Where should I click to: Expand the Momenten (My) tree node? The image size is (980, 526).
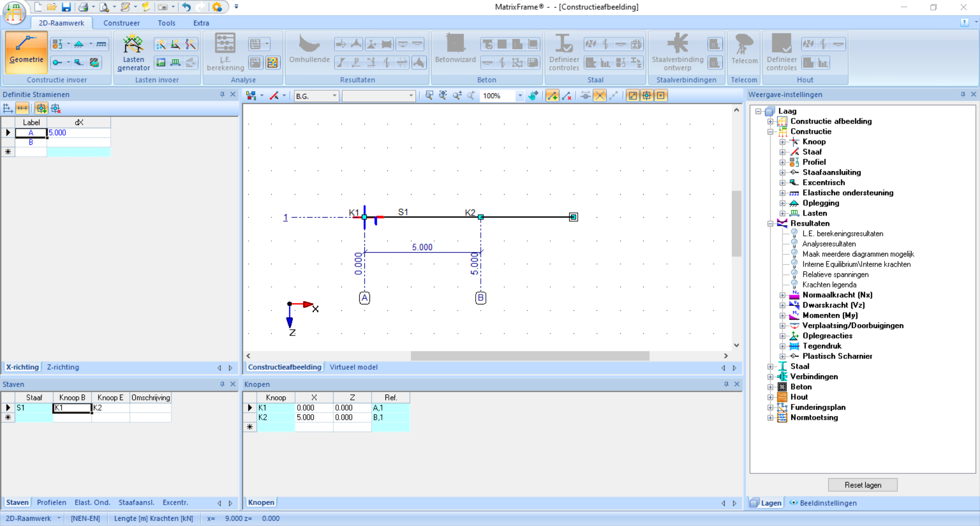click(782, 316)
